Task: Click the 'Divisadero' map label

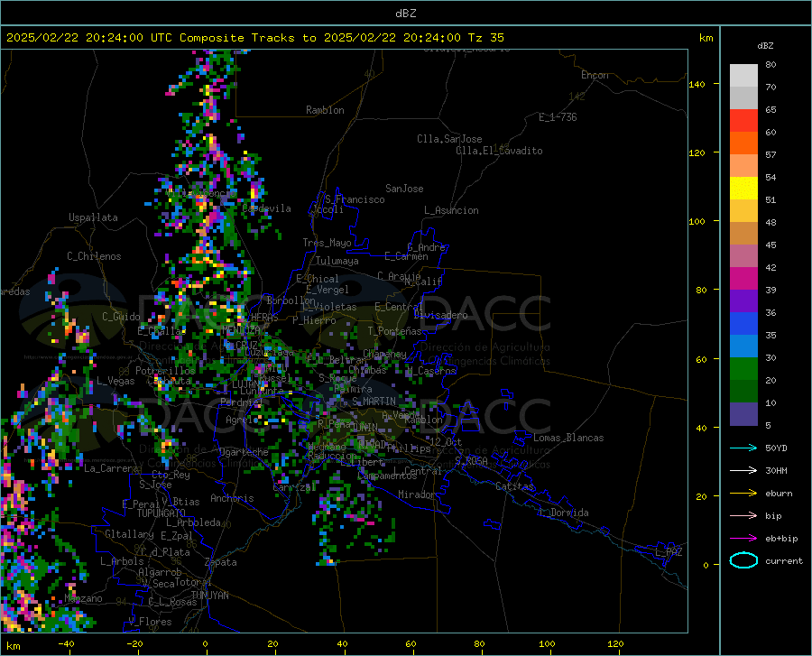Action: (x=440, y=315)
